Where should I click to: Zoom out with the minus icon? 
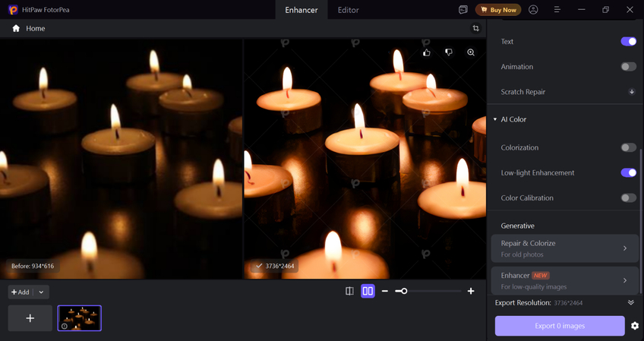click(385, 292)
